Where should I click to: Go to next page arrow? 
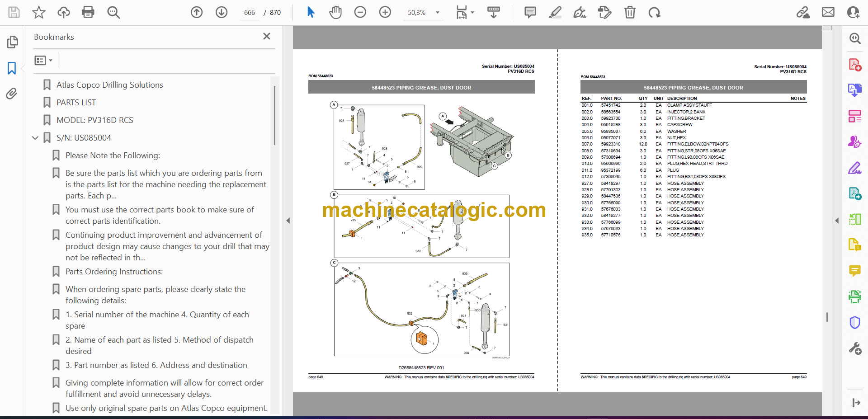coord(222,12)
